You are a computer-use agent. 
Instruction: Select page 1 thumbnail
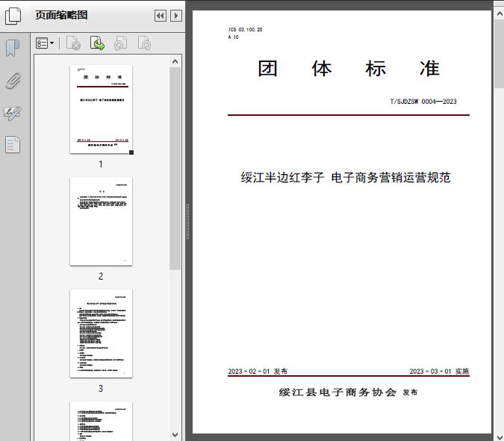tap(101, 109)
